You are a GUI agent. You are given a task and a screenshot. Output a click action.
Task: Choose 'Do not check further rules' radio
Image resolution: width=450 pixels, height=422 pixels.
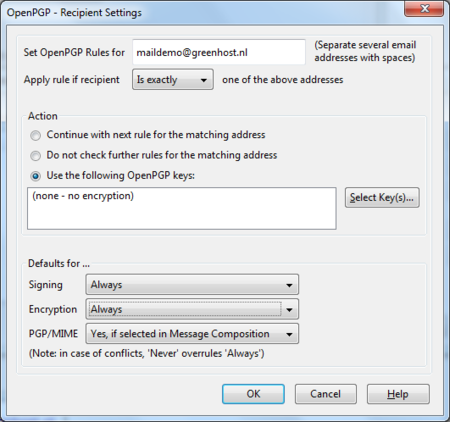click(36, 156)
